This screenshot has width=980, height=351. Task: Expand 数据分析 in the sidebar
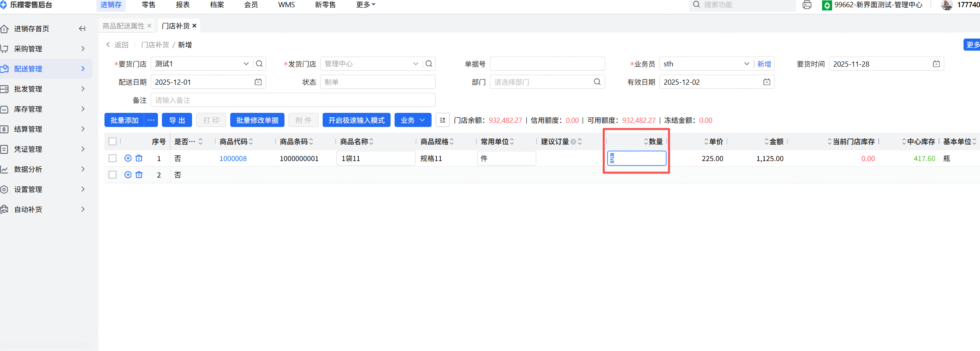pos(46,169)
